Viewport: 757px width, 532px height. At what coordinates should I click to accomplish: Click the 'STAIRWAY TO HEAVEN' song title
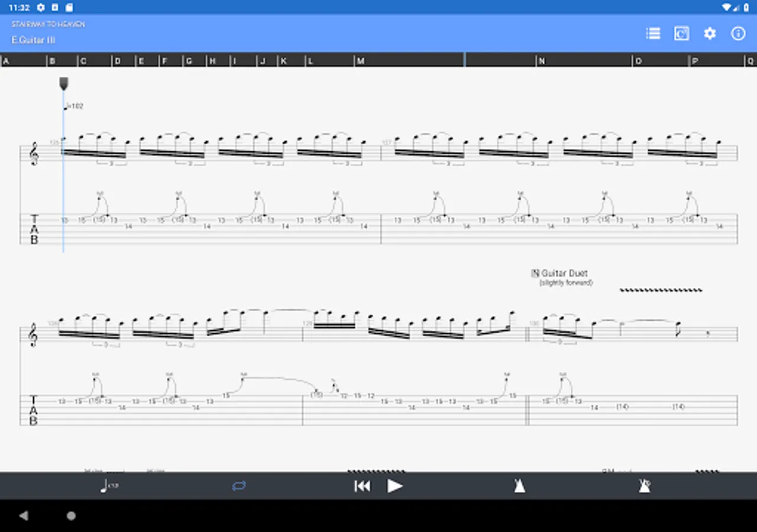pos(48,24)
